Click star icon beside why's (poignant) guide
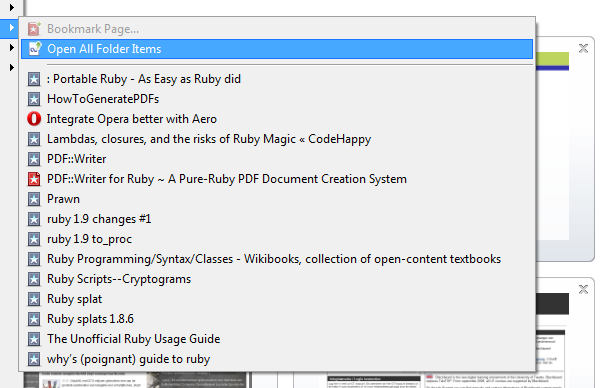Image resolution: width=600 pixels, height=388 pixels. coord(34,359)
